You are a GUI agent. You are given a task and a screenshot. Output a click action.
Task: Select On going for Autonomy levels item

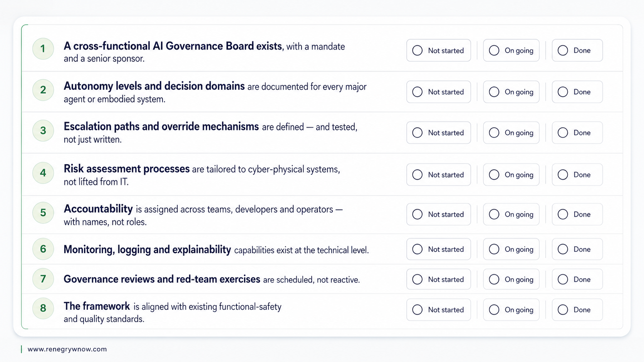pyautogui.click(x=511, y=92)
